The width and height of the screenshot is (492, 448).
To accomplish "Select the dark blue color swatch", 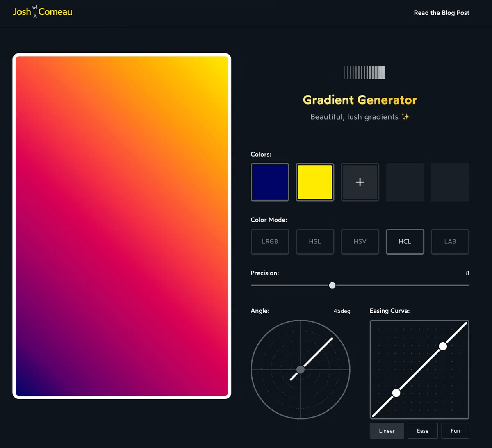I will click(x=270, y=182).
